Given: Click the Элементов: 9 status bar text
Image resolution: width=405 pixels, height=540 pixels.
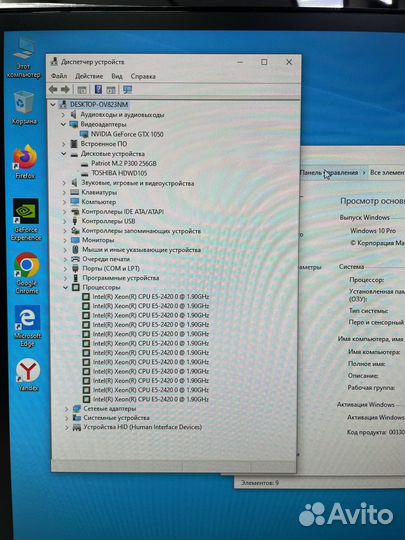Looking at the screenshot, I should click(260, 483).
